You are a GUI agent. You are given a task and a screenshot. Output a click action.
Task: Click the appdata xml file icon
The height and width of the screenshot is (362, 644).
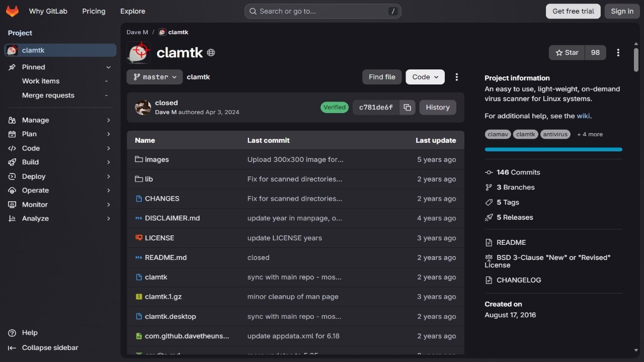pyautogui.click(x=139, y=336)
